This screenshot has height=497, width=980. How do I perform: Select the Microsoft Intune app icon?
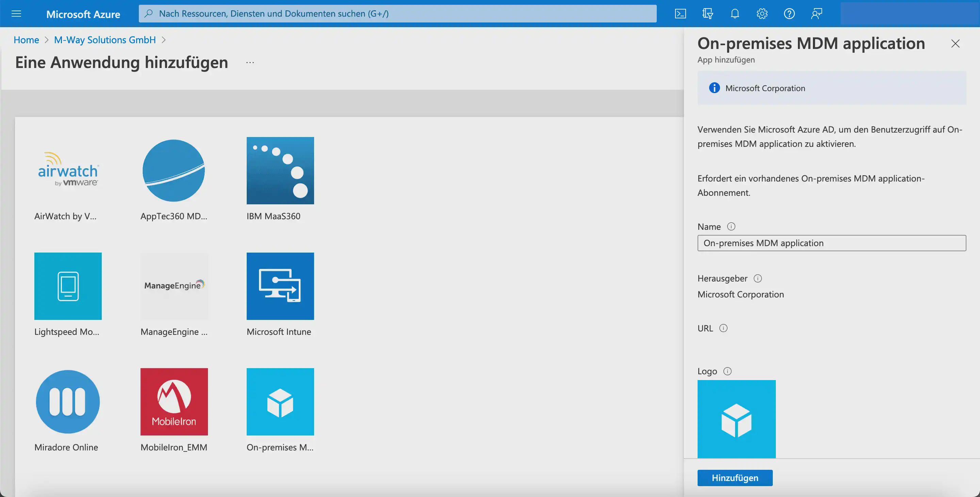[x=280, y=286]
